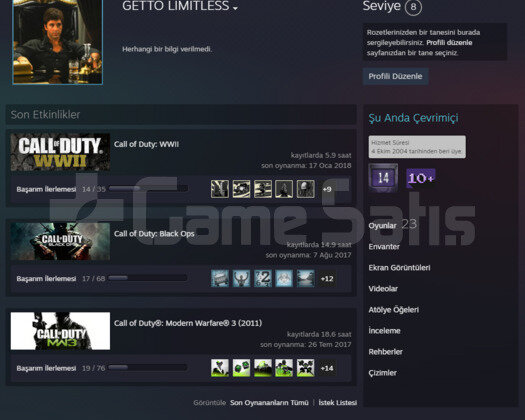Click second Black Ops achievement icon

coord(241,278)
